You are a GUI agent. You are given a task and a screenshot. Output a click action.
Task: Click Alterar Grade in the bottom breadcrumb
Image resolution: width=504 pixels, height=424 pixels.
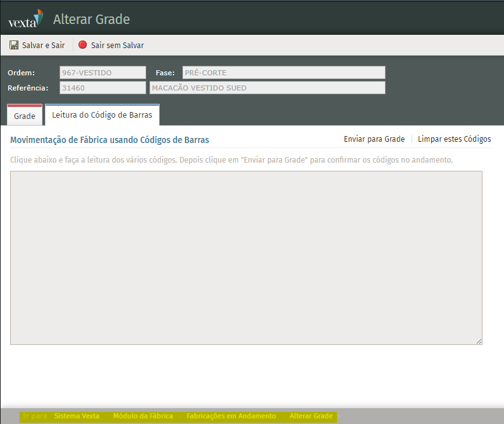tap(310, 416)
